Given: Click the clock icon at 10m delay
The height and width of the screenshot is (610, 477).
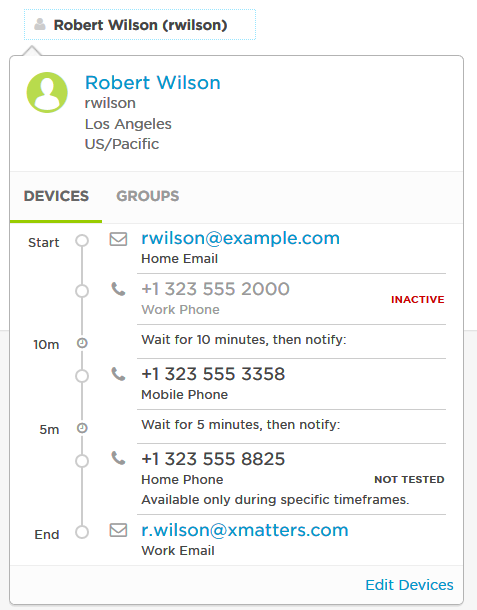Looking at the screenshot, I should (82, 343).
